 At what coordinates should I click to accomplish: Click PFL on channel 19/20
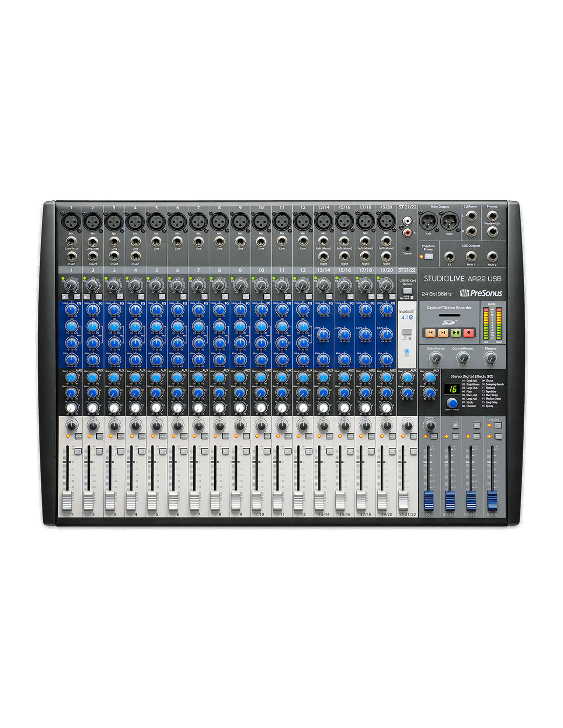(x=393, y=452)
